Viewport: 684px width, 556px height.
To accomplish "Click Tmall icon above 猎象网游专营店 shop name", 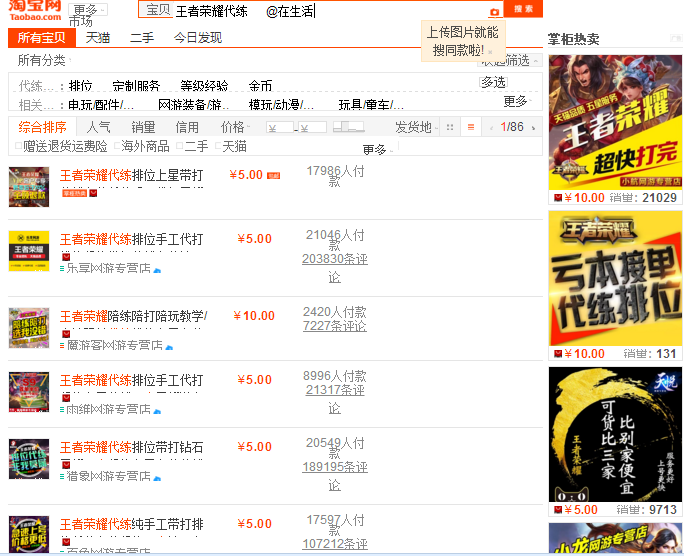I will (66, 465).
